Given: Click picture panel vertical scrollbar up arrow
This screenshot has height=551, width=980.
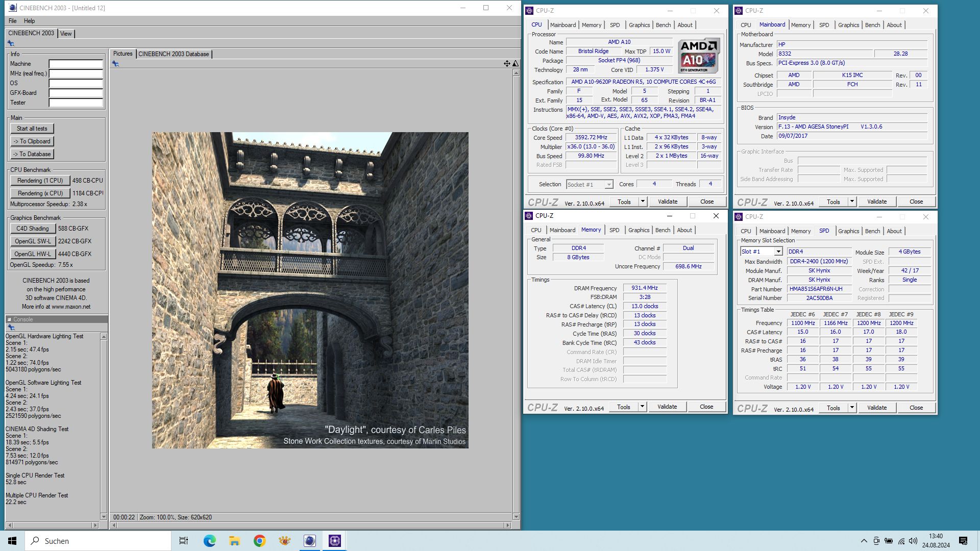Looking at the screenshot, I should tap(516, 73).
